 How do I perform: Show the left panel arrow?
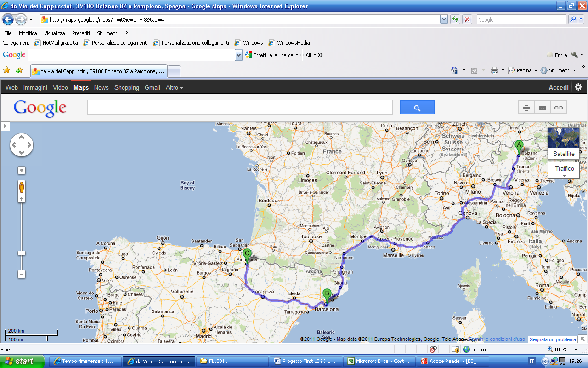point(5,126)
